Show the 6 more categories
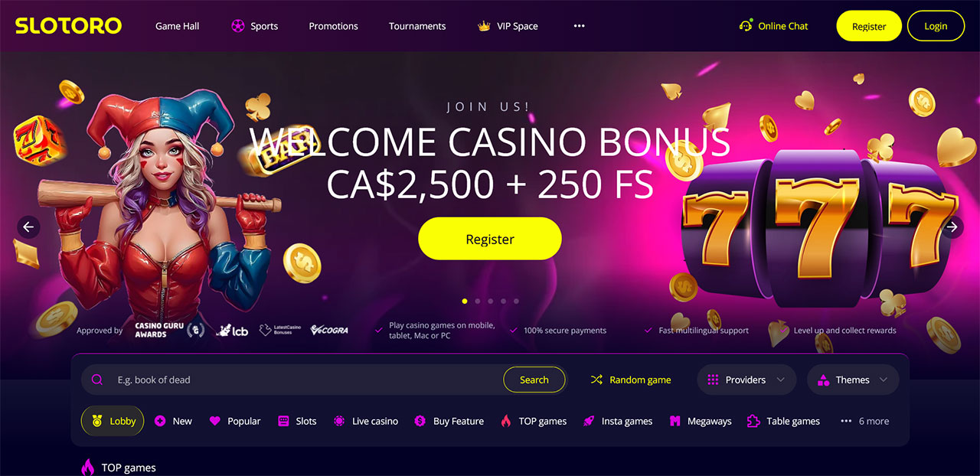 [865, 421]
